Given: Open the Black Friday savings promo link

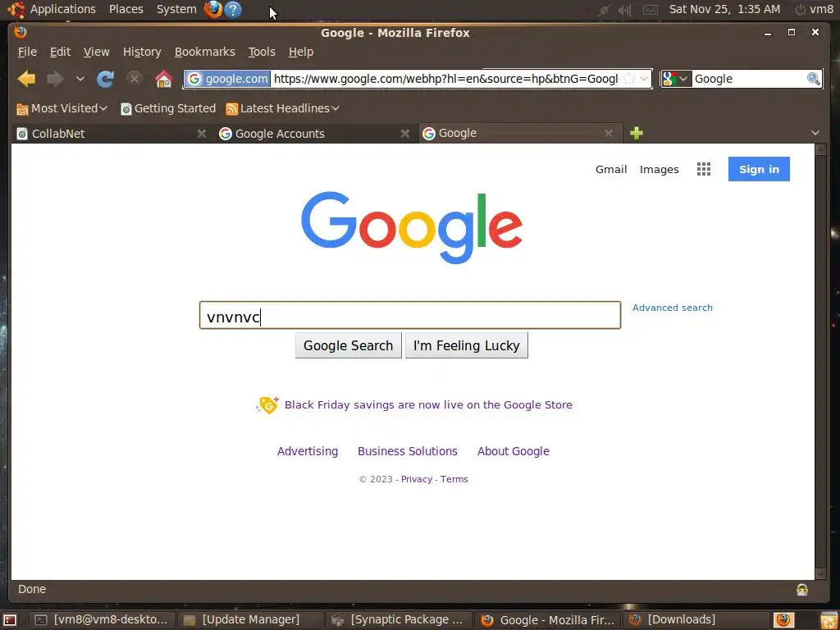Looking at the screenshot, I should 428,405.
